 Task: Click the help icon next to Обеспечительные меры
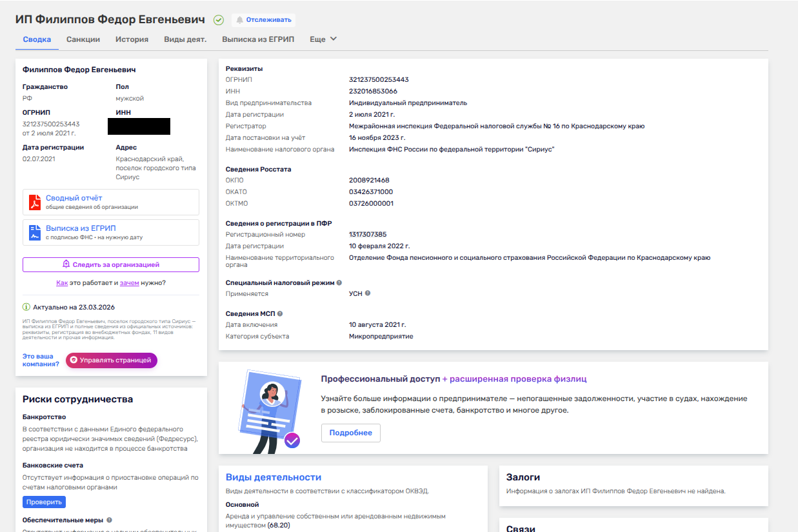pos(109,520)
